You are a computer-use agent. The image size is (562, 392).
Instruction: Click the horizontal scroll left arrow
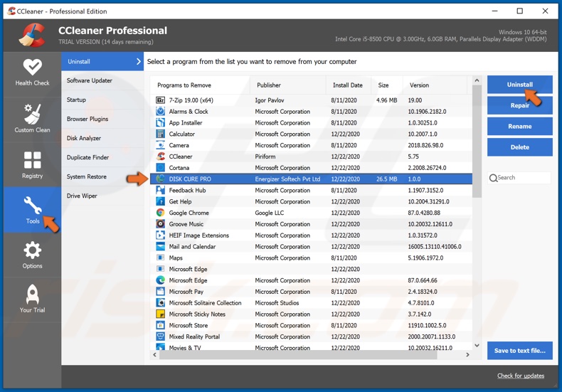pyautogui.click(x=155, y=355)
